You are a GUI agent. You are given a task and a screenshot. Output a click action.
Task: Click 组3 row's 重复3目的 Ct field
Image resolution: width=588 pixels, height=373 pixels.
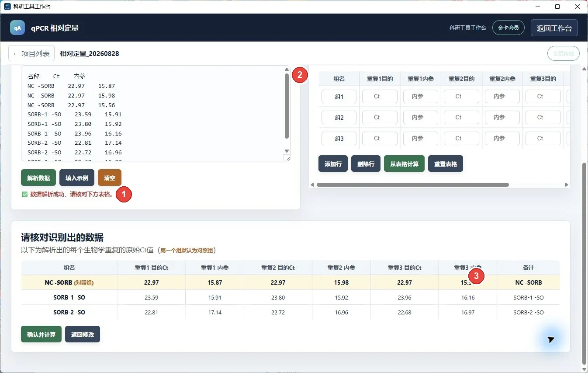tap(543, 139)
